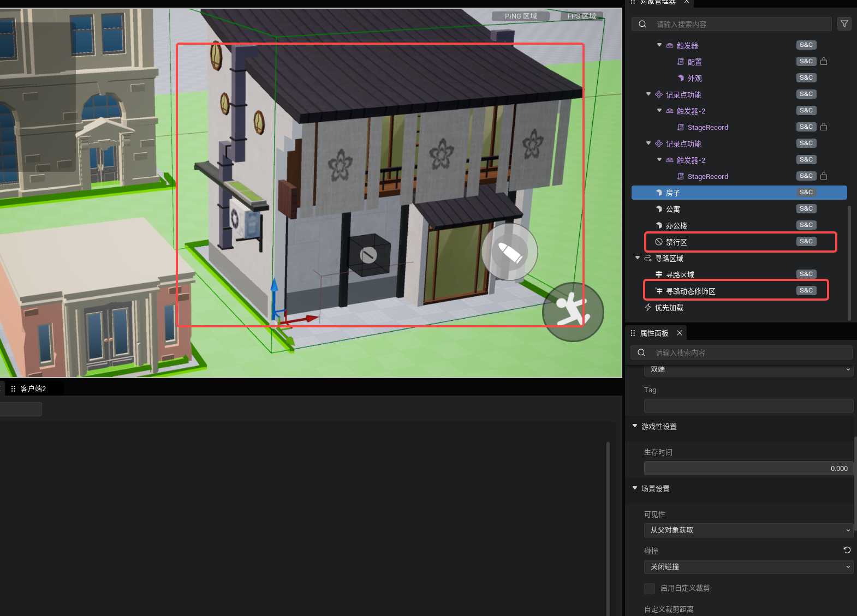This screenshot has width=857, height=616.
Task: Open the 碰撞 dropdown 关闭碰撞
Action: [x=748, y=567]
